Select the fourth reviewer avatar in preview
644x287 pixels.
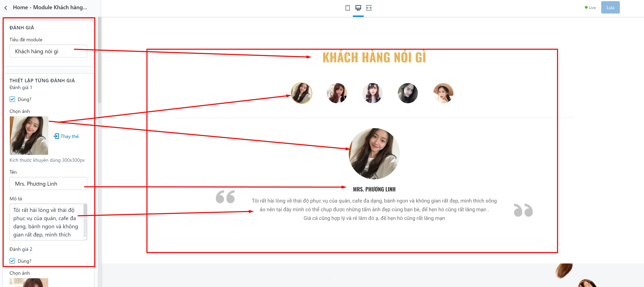tap(408, 93)
